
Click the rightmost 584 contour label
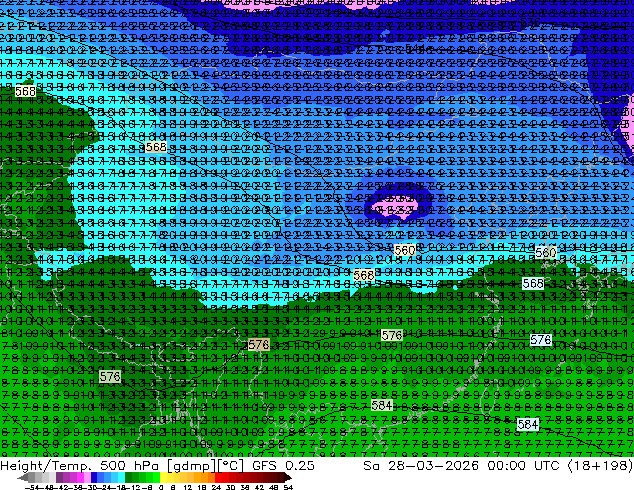(x=528, y=424)
